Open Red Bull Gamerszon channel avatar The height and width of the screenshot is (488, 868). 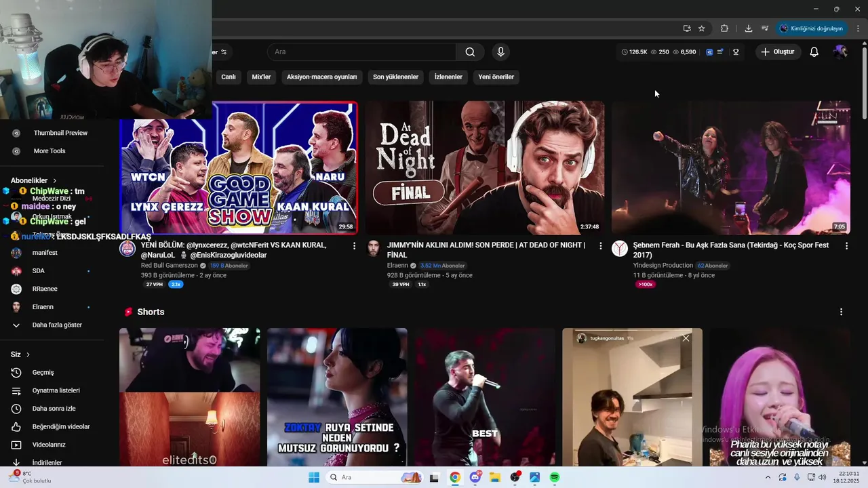[127, 248]
